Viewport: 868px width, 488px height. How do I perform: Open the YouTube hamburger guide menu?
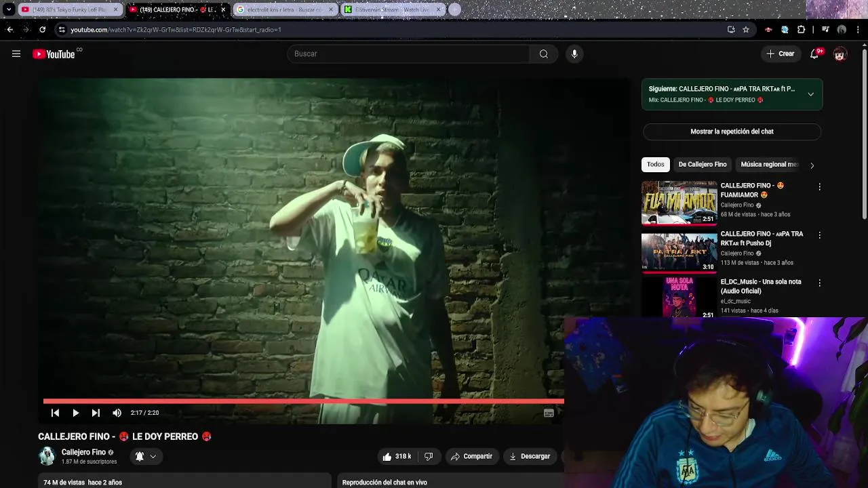(16, 54)
